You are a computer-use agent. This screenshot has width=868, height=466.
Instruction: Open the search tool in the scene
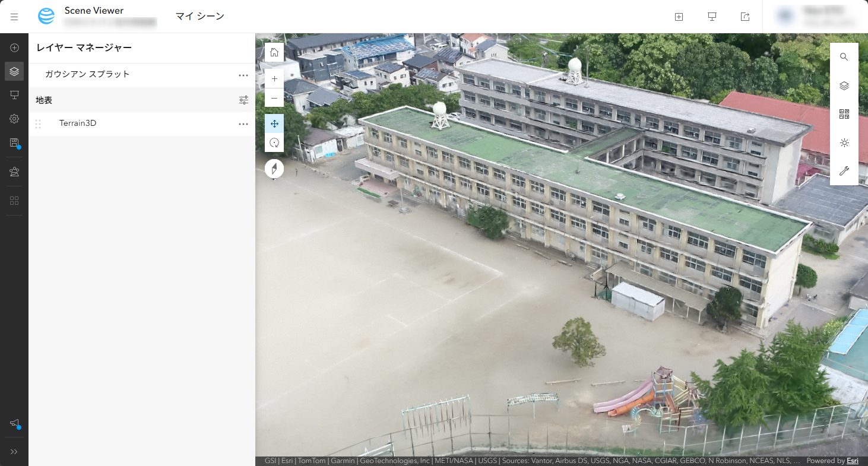tap(844, 57)
